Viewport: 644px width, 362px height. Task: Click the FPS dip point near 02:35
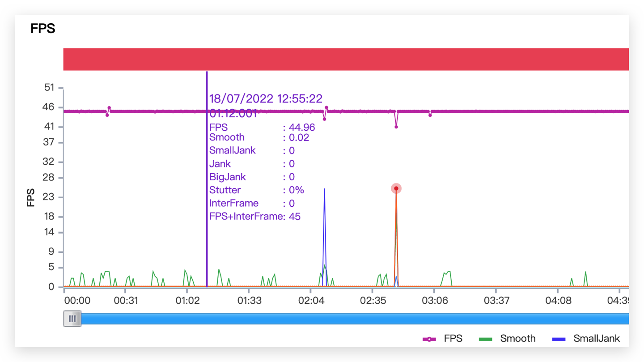point(396,127)
